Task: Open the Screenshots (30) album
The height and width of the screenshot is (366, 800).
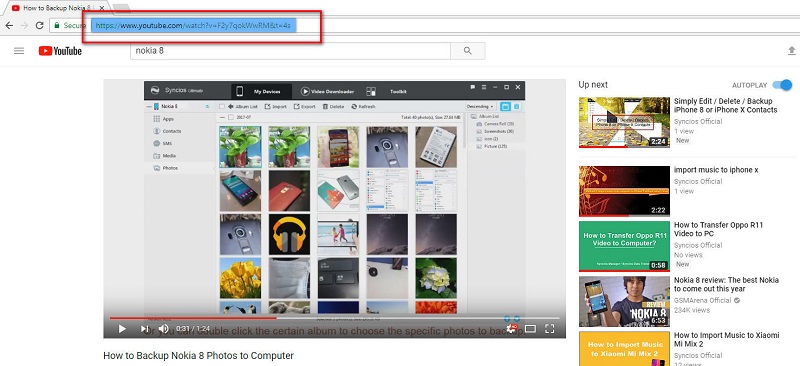Action: (495, 131)
